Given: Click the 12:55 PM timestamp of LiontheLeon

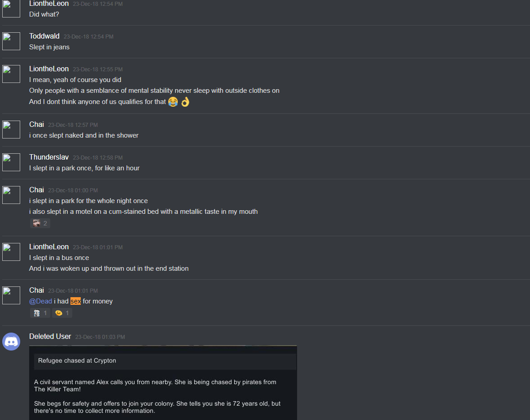Looking at the screenshot, I should tap(98, 69).
